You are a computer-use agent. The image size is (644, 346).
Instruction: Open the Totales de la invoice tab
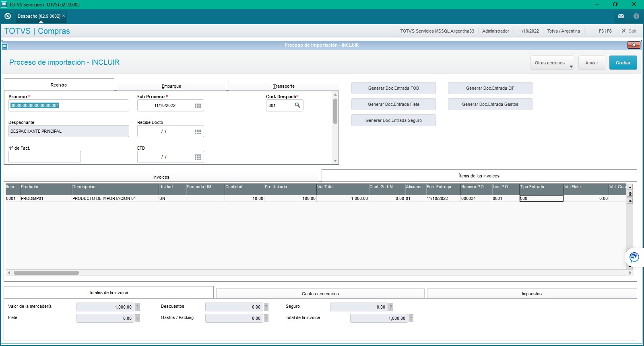[108, 292]
